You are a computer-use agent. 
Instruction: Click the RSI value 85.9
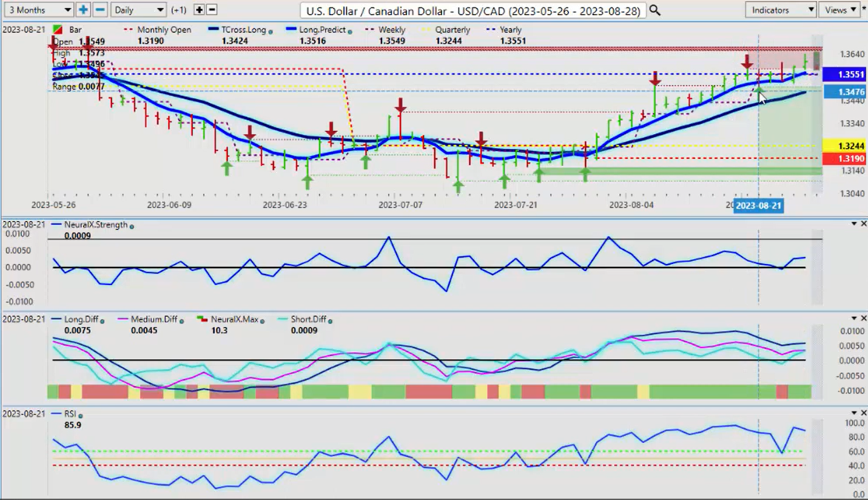[73, 425]
